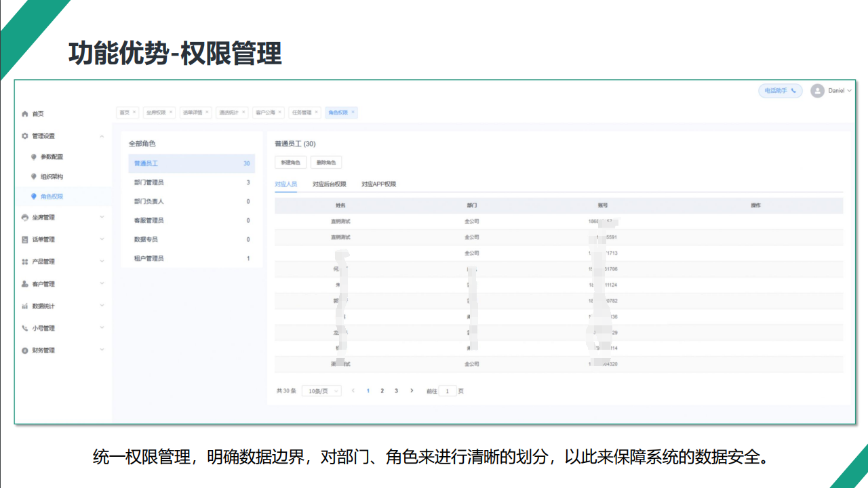Click the 坐席管理 headset icon
The width and height of the screenshot is (868, 488).
click(25, 218)
